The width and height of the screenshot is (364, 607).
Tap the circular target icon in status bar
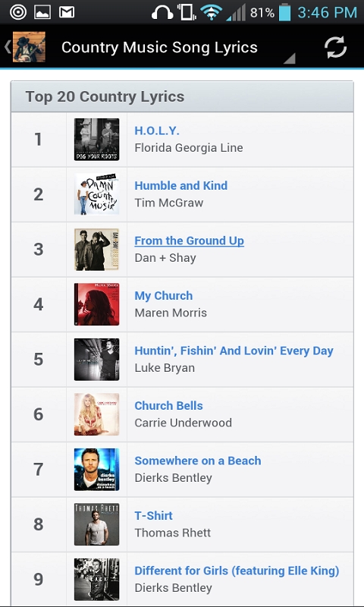pyautogui.click(x=18, y=12)
